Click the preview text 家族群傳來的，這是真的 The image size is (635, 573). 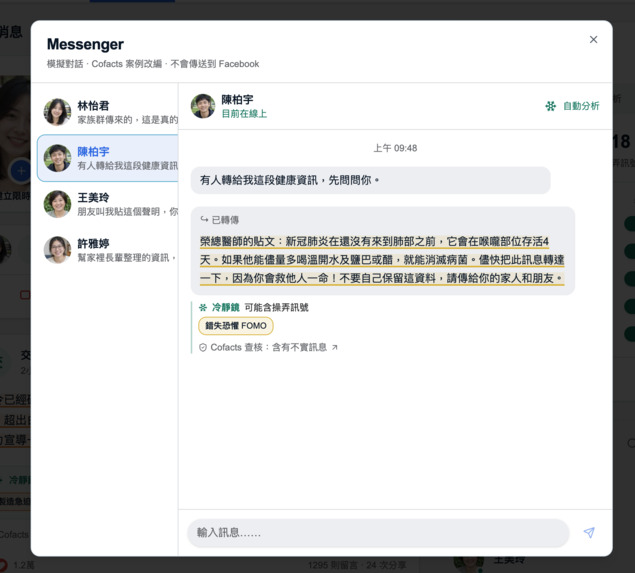[x=128, y=119]
